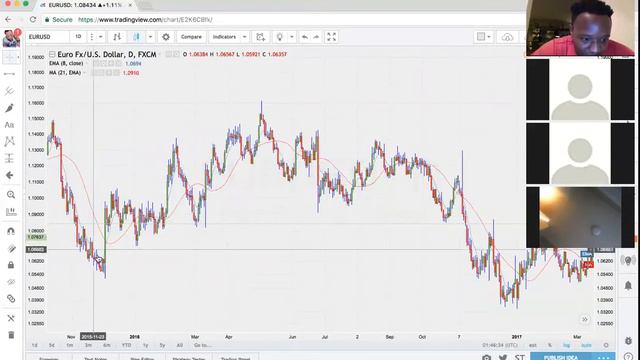Select the XABCD pattern tool
Image resolution: width=640 pixels, height=360 pixels.
point(9,141)
